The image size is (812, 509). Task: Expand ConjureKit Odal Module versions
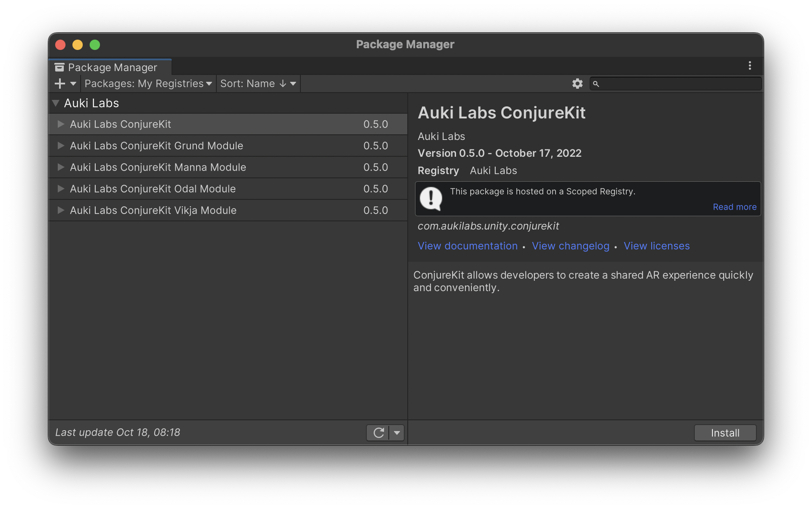(x=61, y=189)
